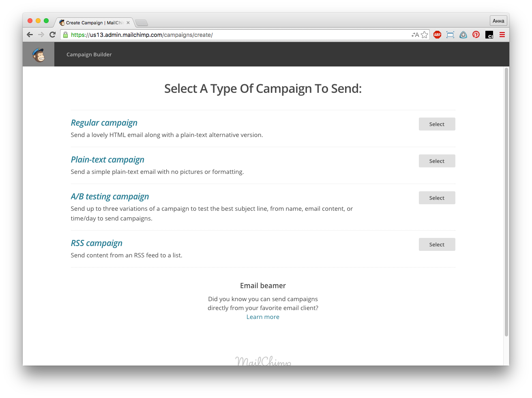Open the Regular campaign heading link
532x398 pixels.
[x=104, y=123]
